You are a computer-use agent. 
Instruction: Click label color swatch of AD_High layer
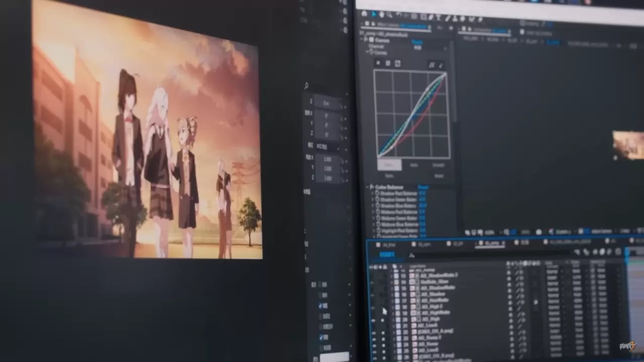[x=397, y=320]
